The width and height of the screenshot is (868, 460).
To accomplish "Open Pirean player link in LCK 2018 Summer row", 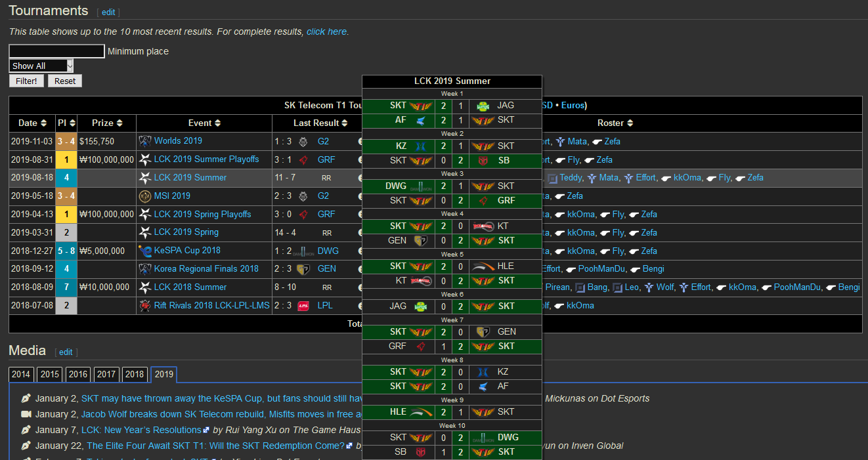I will (557, 287).
